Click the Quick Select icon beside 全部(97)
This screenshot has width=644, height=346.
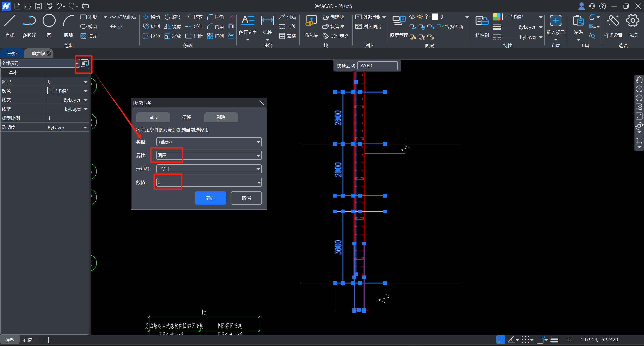point(85,63)
